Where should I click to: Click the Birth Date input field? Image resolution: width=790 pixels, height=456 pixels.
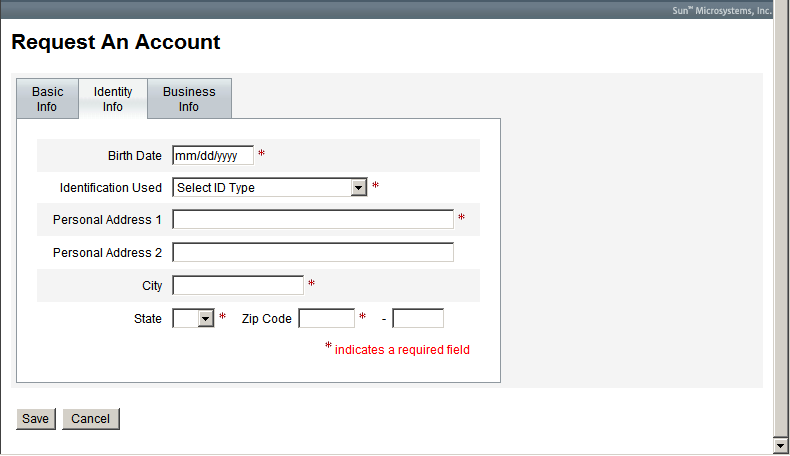tap(213, 155)
